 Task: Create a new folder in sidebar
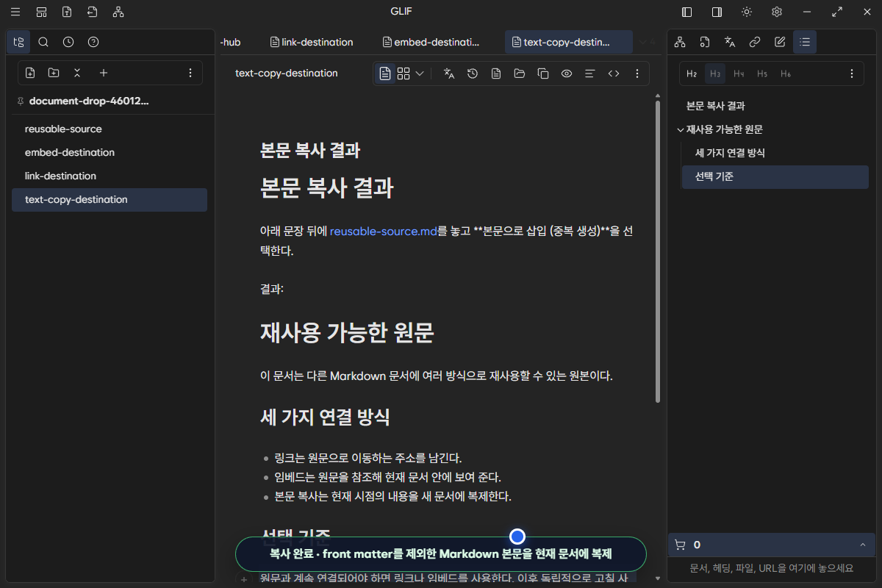tap(54, 73)
